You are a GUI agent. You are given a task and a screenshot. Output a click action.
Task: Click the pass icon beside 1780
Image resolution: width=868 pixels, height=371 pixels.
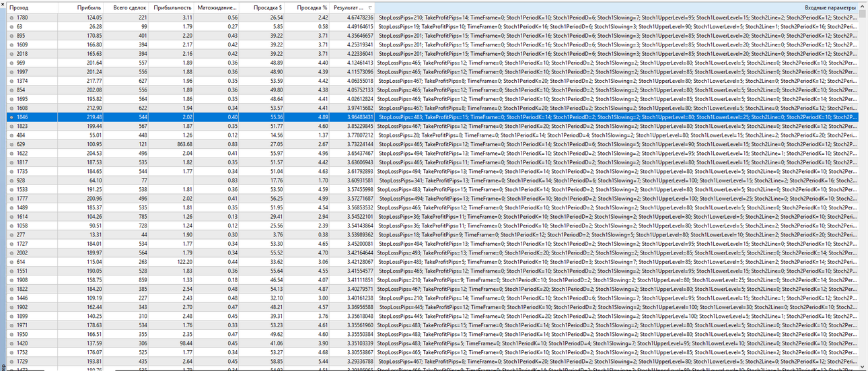[x=11, y=17]
